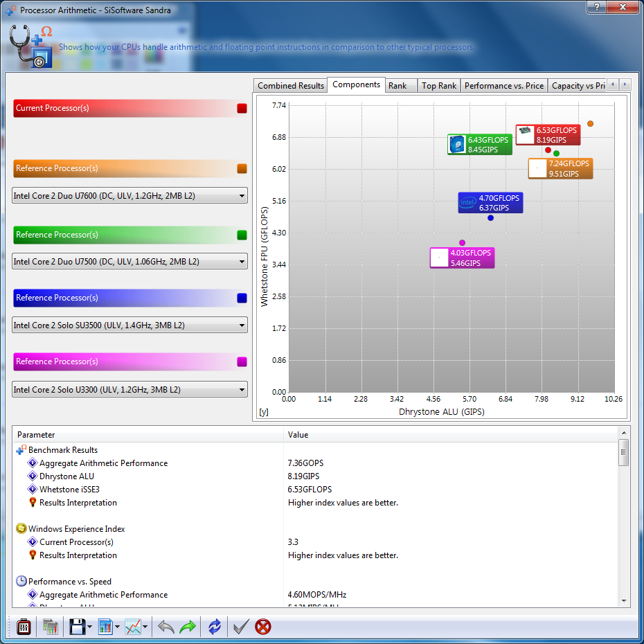
Task: Click the Windows Experience value 3.3
Action: click(x=293, y=542)
